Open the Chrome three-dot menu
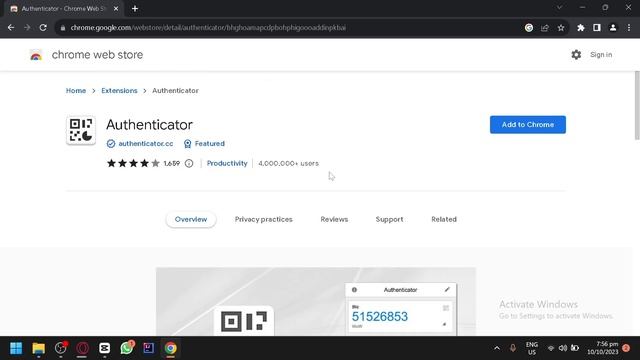Viewport: 640px width, 360px height. pyautogui.click(x=629, y=28)
